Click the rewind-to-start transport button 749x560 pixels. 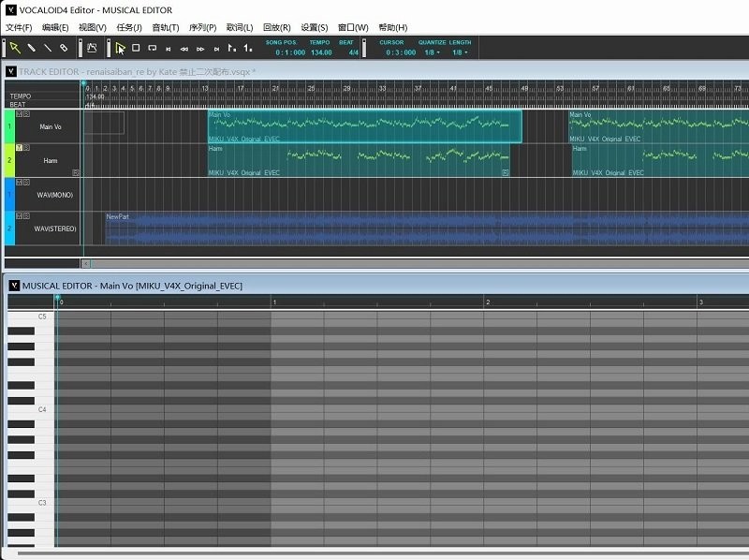169,47
